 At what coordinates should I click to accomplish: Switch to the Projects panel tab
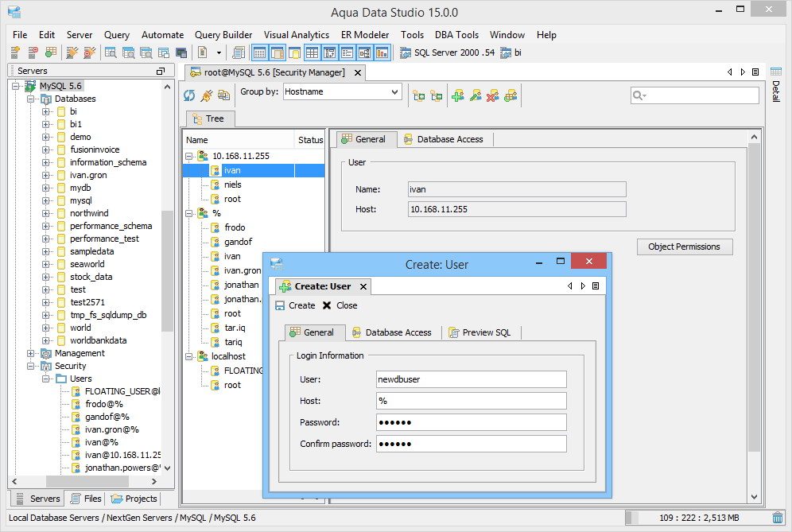coord(134,499)
